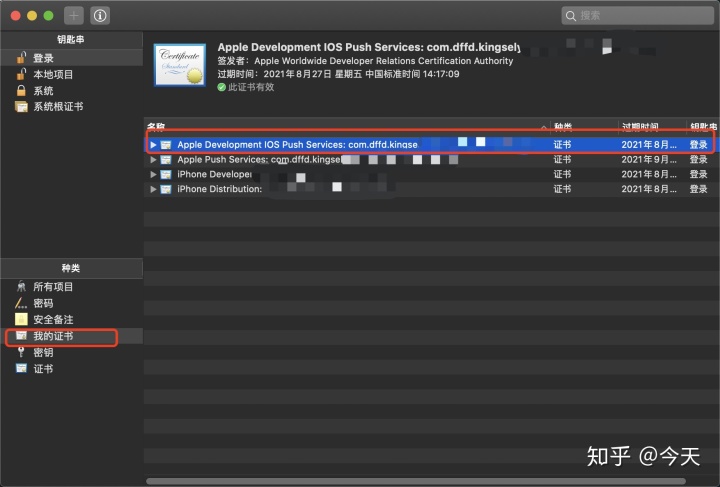Click the magnifier icon in search field
Viewport: 720px width, 487px height.
pyautogui.click(x=571, y=16)
